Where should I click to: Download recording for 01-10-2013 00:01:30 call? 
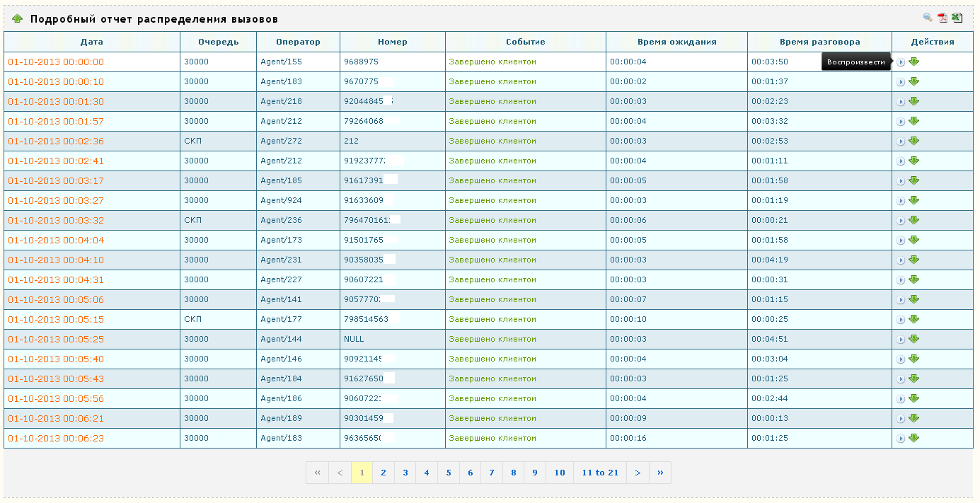point(913,101)
